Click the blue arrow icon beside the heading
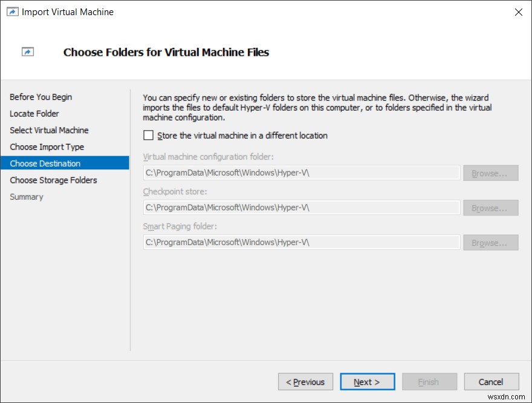Viewport: 532px width, 403px height. [28, 53]
